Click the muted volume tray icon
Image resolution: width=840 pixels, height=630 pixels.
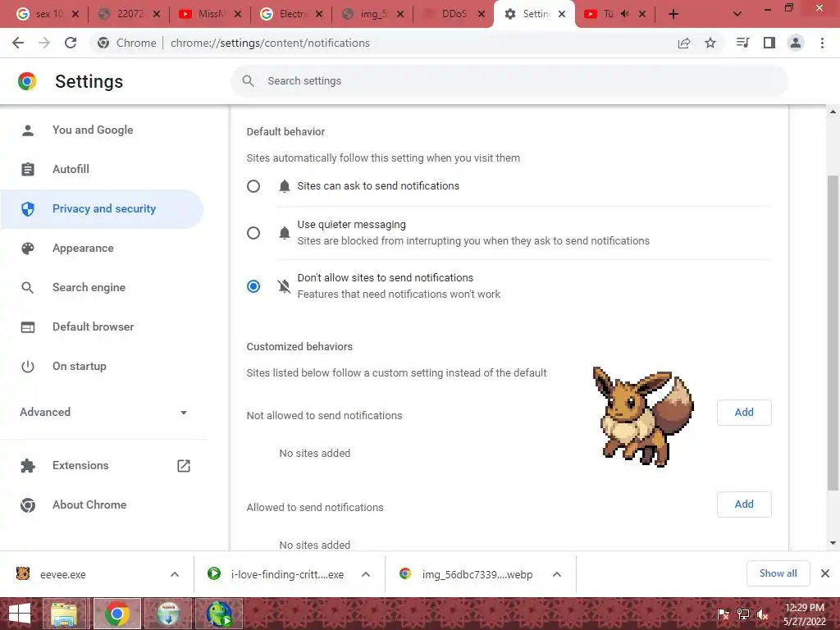click(763, 615)
